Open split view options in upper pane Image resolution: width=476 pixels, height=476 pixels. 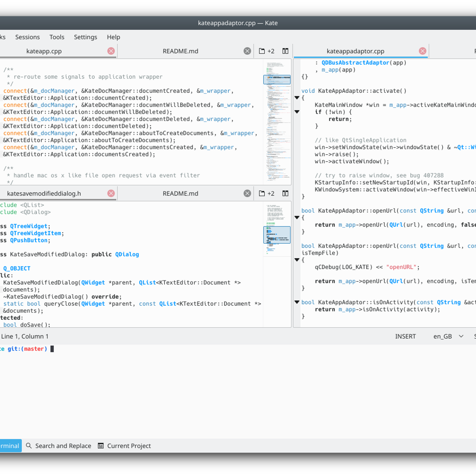(285, 51)
